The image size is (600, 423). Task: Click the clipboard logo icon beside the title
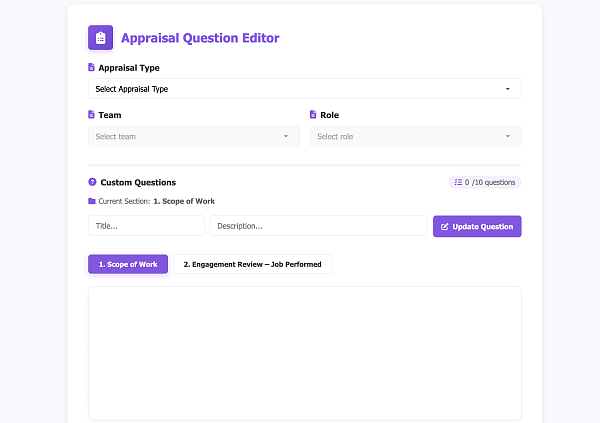[x=101, y=38]
